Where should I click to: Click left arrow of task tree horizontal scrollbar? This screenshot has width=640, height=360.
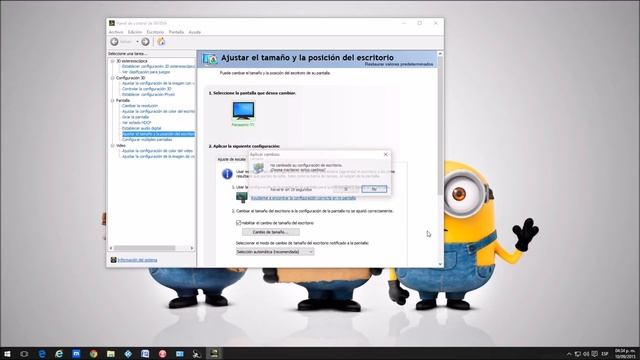tap(111, 248)
